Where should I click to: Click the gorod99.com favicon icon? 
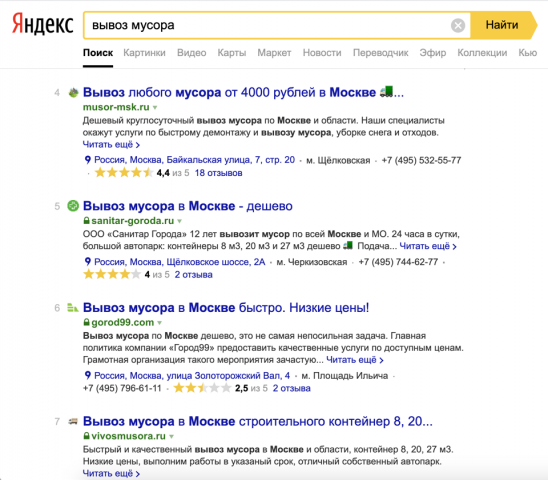click(73, 308)
